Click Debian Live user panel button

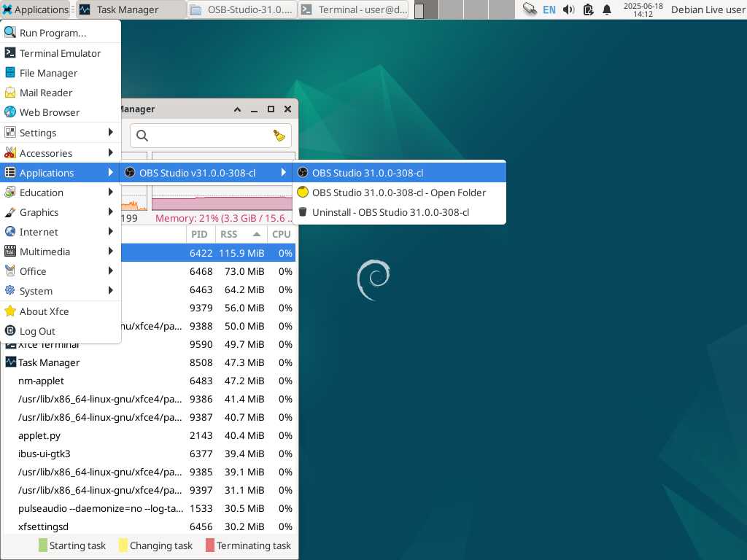tap(708, 9)
